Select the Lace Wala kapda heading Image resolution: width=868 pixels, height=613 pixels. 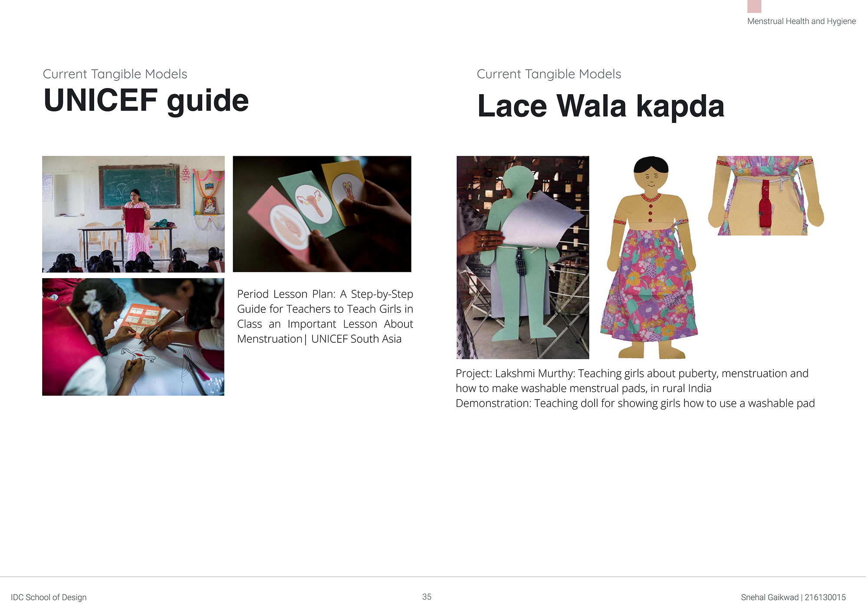(x=601, y=106)
